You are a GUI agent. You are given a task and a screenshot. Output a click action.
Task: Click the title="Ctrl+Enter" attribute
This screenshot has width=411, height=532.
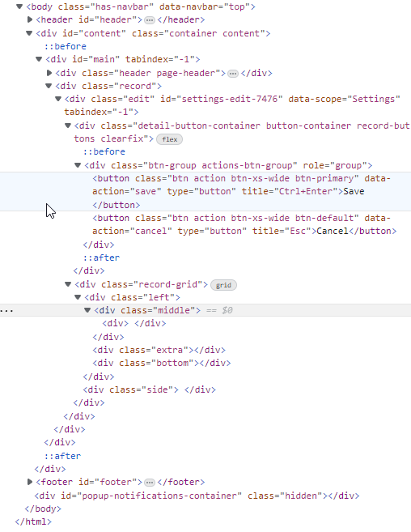(x=290, y=191)
